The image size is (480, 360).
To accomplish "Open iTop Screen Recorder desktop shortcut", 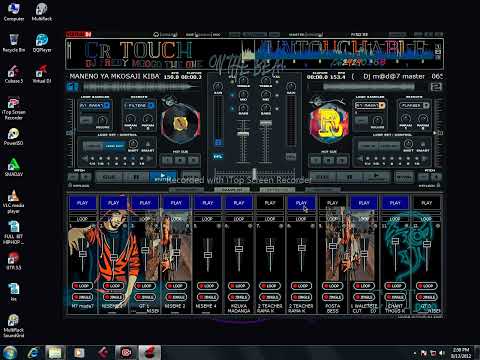I will [x=13, y=108].
